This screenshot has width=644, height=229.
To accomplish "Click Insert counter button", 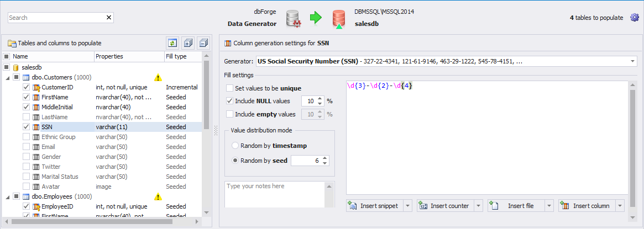I will 446,206.
